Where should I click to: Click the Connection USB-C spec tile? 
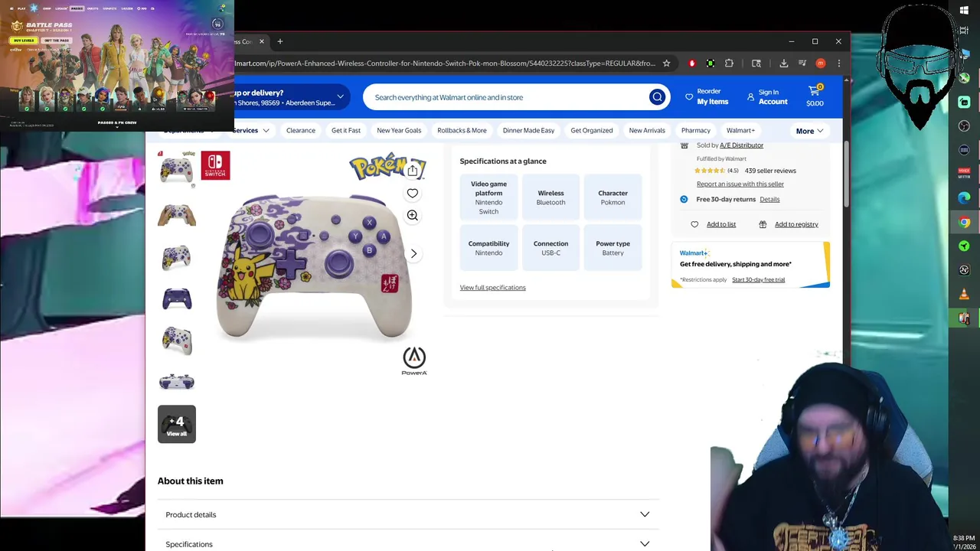550,248
